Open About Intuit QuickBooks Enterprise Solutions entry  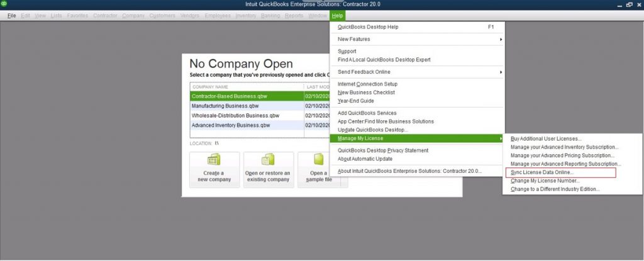(418, 171)
